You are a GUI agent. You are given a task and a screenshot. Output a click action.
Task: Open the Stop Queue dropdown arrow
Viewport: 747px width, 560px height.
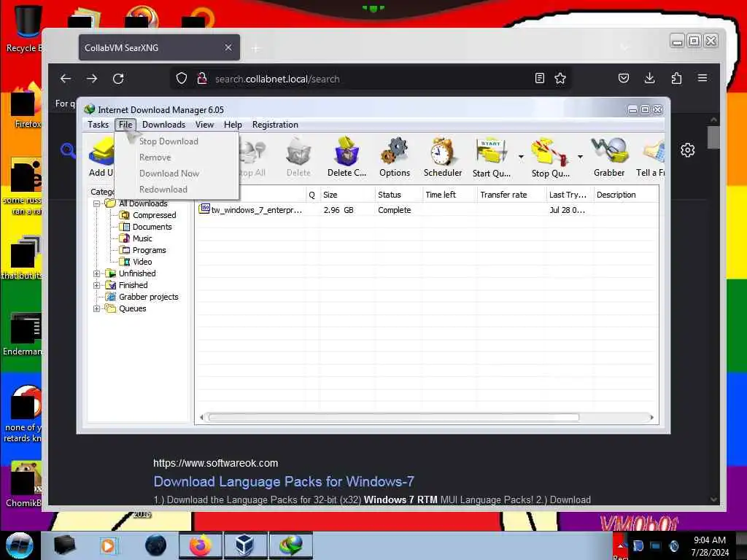[x=580, y=157]
